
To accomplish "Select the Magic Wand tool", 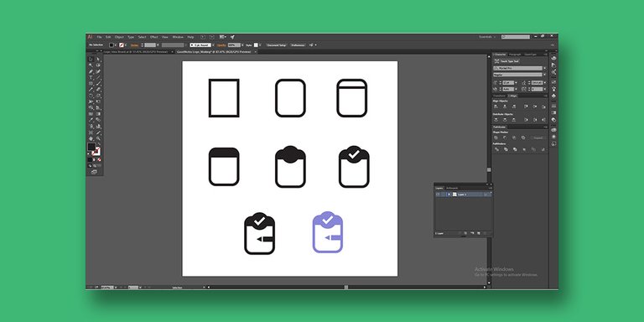I will (91, 65).
